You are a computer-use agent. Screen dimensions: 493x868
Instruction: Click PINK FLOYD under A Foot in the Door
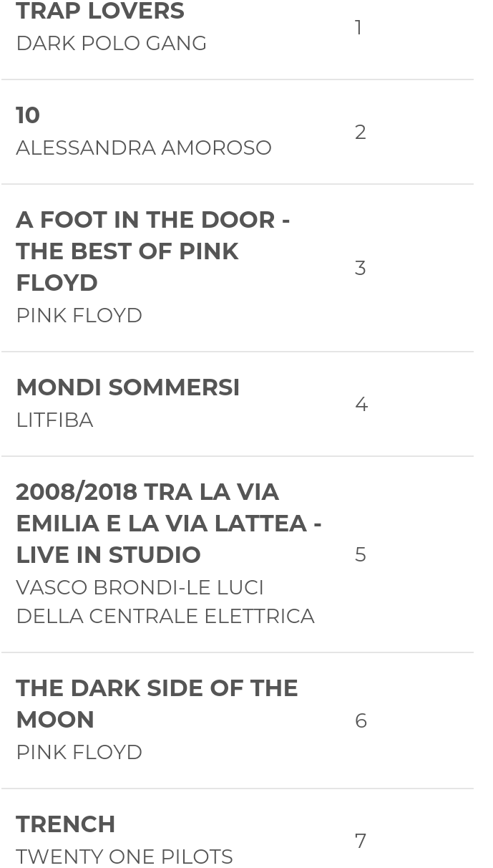(79, 315)
